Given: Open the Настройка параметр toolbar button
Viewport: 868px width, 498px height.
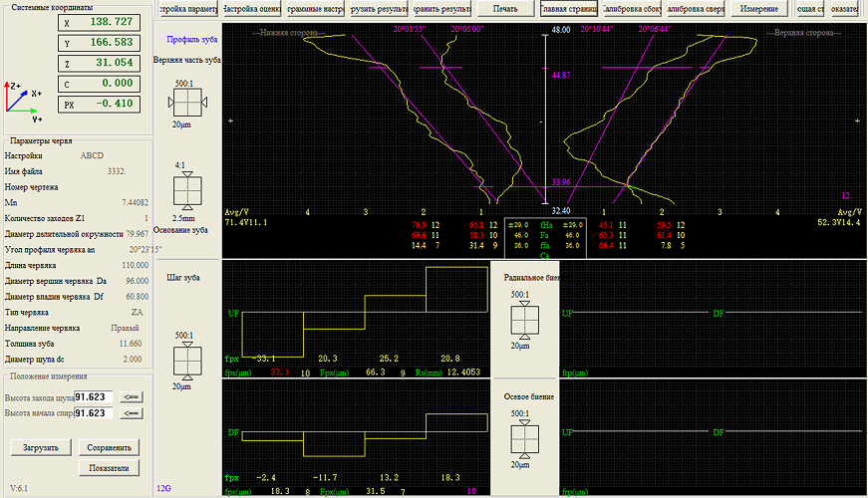Looking at the screenshot, I should point(188,9).
